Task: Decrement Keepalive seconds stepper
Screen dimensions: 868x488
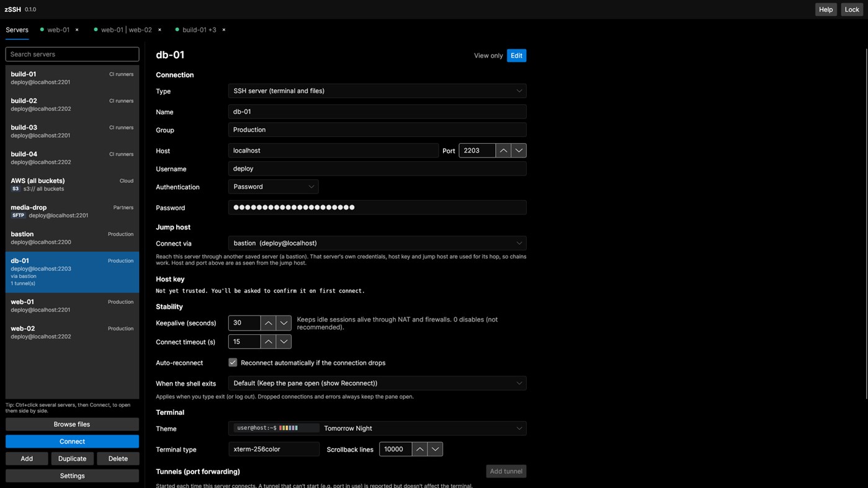Action: point(284,323)
